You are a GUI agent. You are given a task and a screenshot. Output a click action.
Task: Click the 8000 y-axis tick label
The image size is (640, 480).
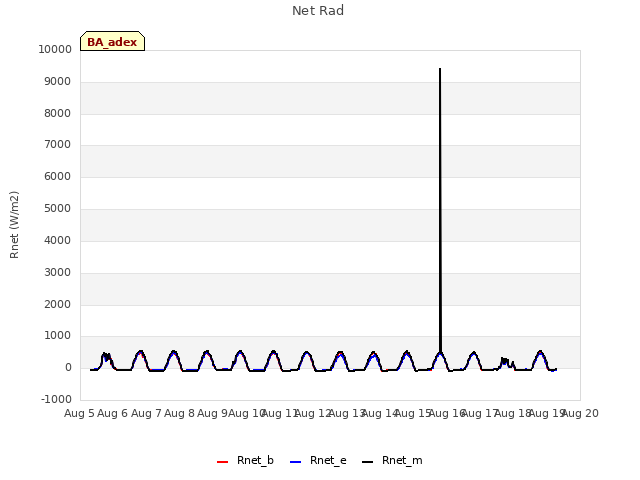point(57,113)
